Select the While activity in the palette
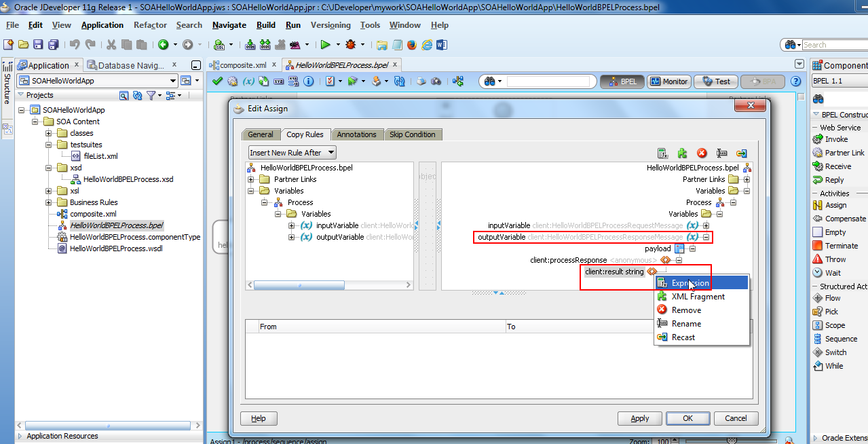This screenshot has width=868, height=444. tap(833, 366)
